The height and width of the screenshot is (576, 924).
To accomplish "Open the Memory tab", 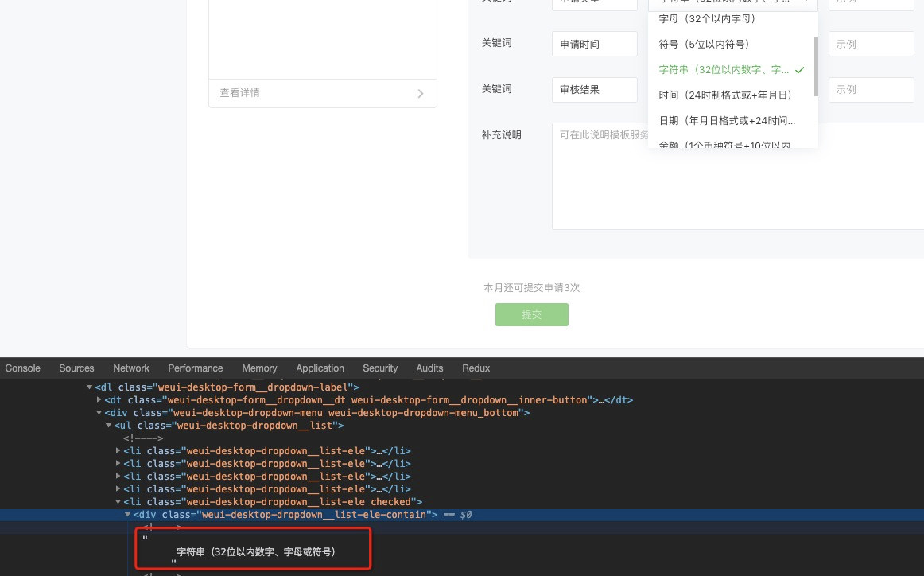I will click(259, 368).
